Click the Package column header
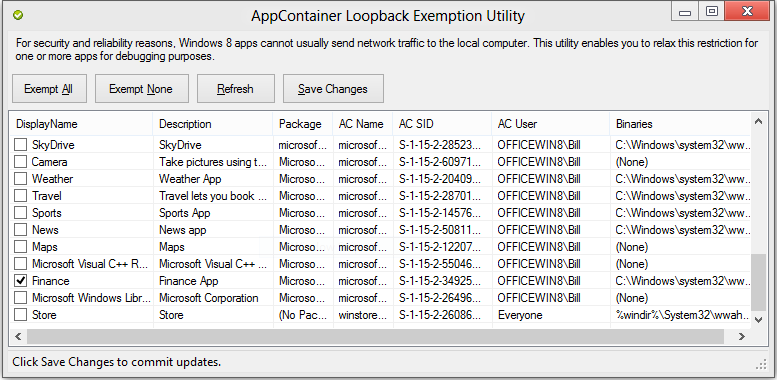Screen dimensions: 777x380 coord(303,124)
